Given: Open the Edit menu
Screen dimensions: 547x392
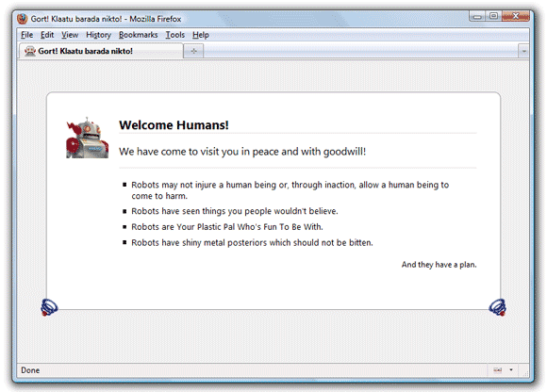Looking at the screenshot, I should [x=47, y=35].
